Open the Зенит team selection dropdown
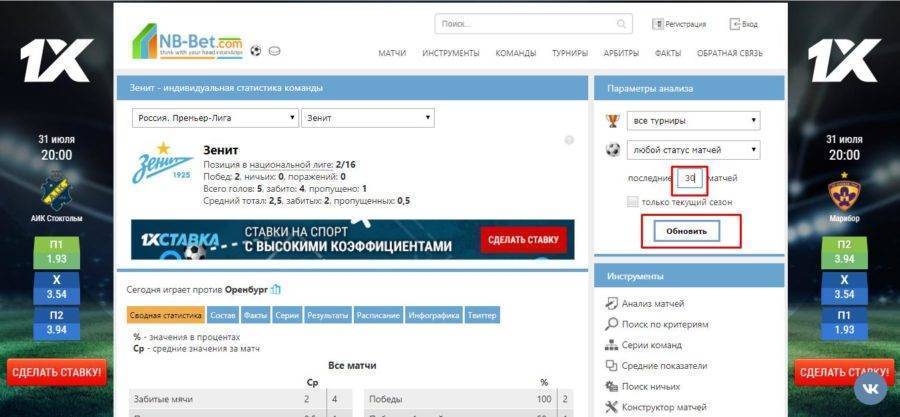Screen dimensions: 900x417 367,118
